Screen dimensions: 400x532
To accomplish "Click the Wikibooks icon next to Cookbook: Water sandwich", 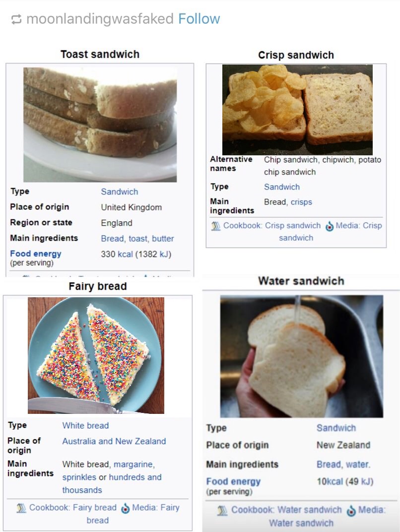I will tap(222, 510).
